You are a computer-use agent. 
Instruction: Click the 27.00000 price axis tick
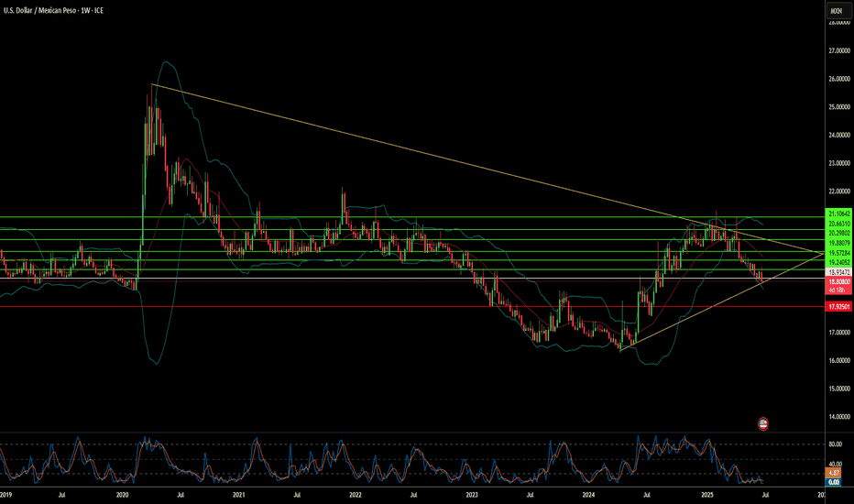839,50
